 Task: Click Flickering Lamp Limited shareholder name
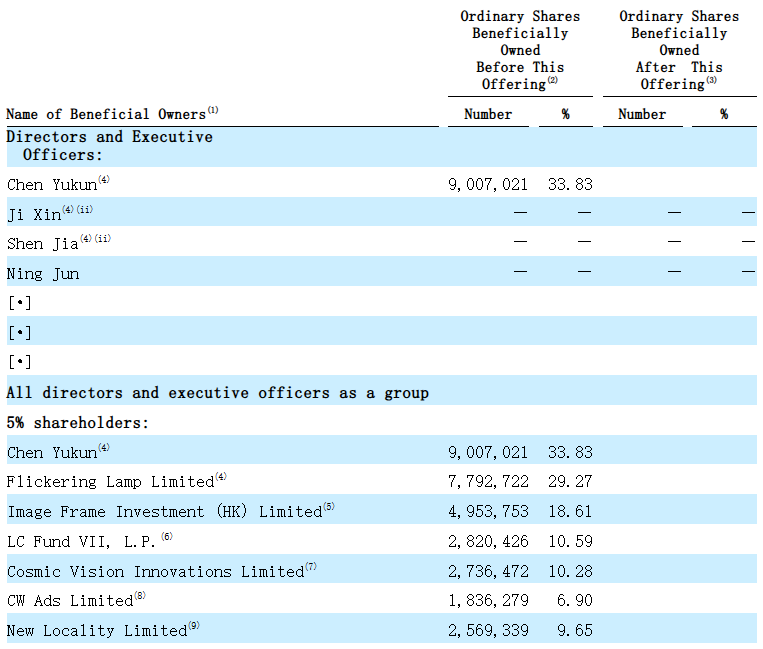click(x=110, y=482)
